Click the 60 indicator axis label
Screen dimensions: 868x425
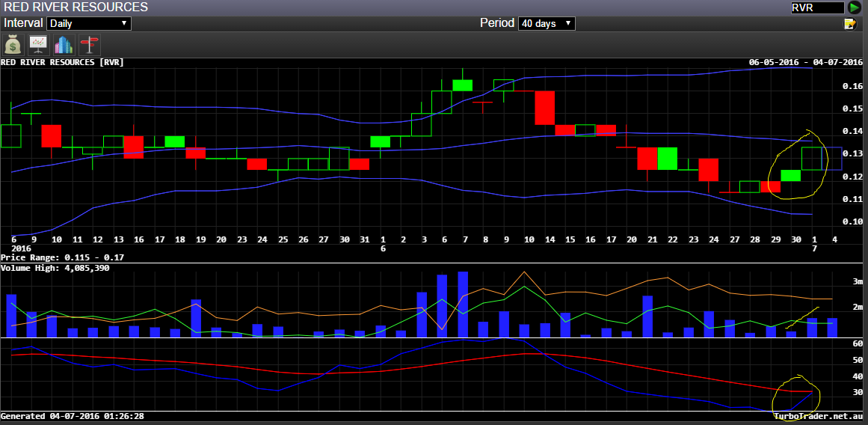(x=858, y=344)
